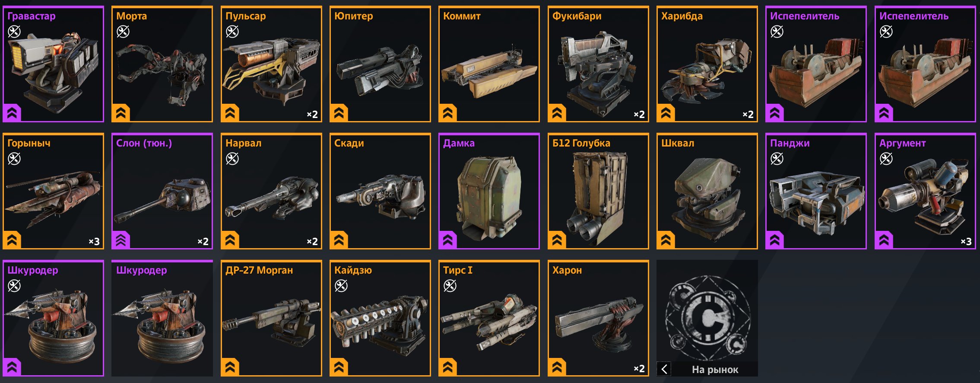Click the crossed-out icon on Панджи card
The height and width of the screenshot is (383, 980).
(x=777, y=159)
